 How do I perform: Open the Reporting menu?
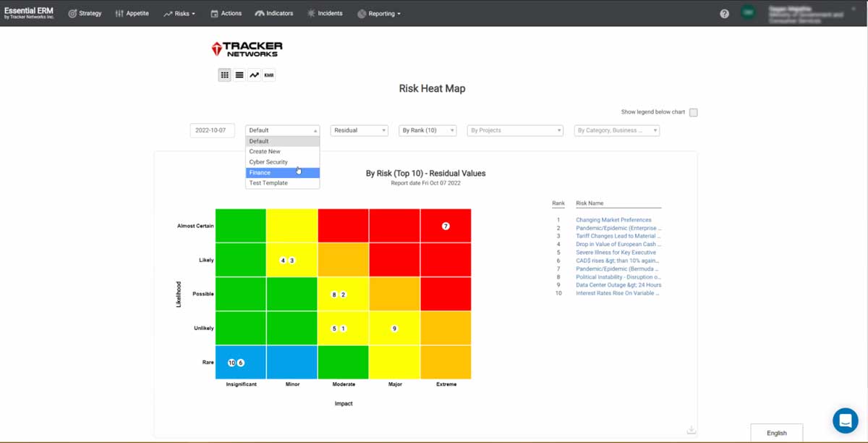(380, 12)
